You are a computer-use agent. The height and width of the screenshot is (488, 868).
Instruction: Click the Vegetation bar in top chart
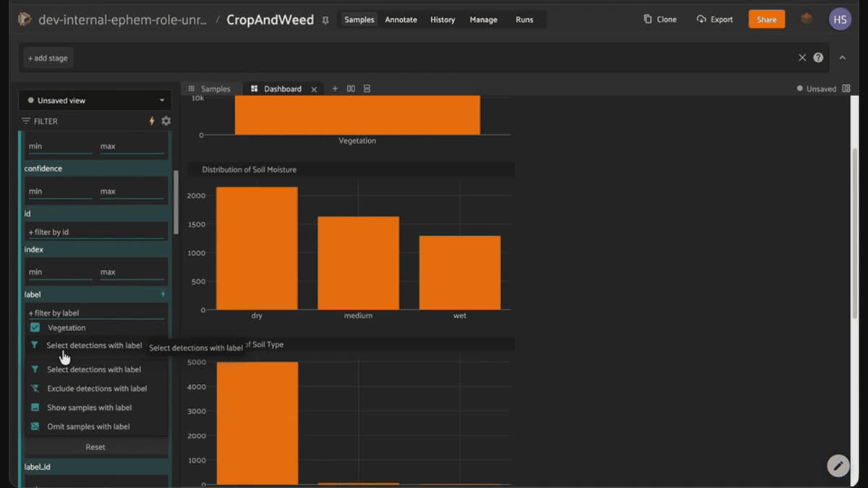(357, 115)
